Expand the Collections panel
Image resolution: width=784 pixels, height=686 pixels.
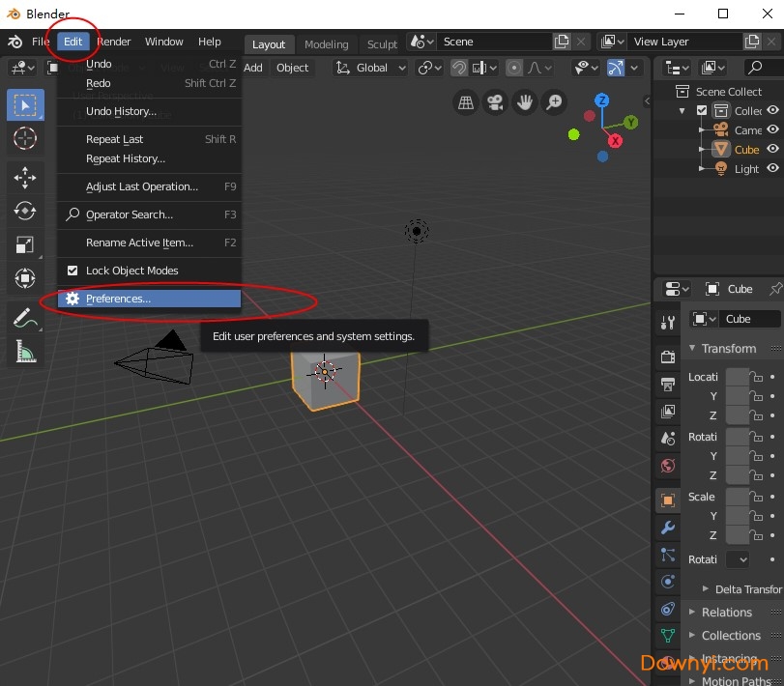[x=730, y=636]
